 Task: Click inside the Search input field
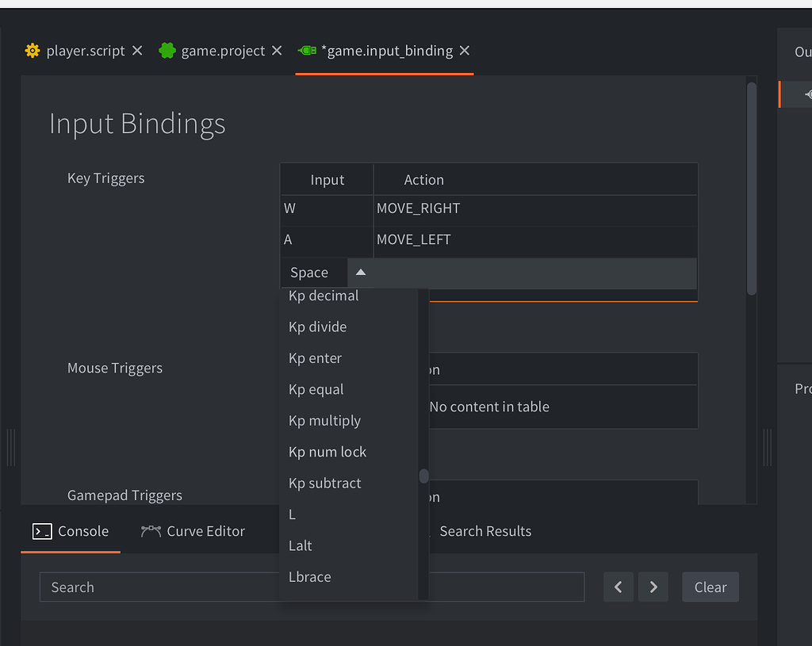159,587
